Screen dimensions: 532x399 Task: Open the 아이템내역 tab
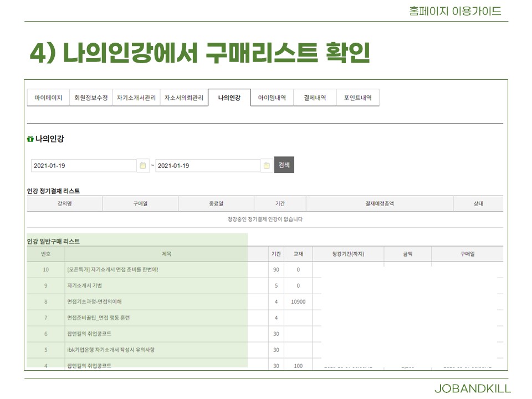click(272, 98)
